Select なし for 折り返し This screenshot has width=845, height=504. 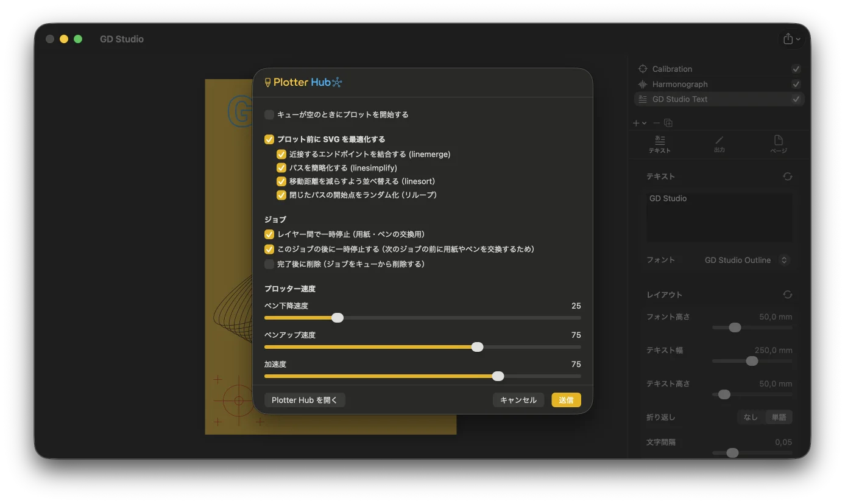pos(751,417)
